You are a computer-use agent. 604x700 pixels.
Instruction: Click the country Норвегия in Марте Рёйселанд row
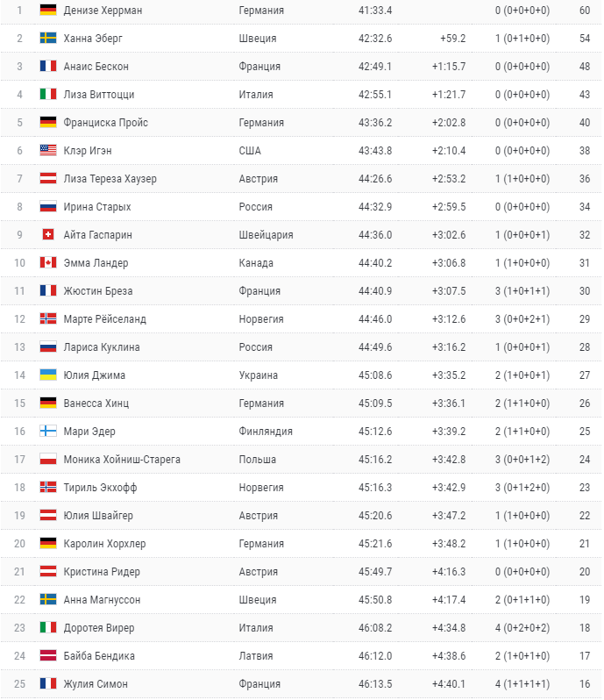[261, 319]
